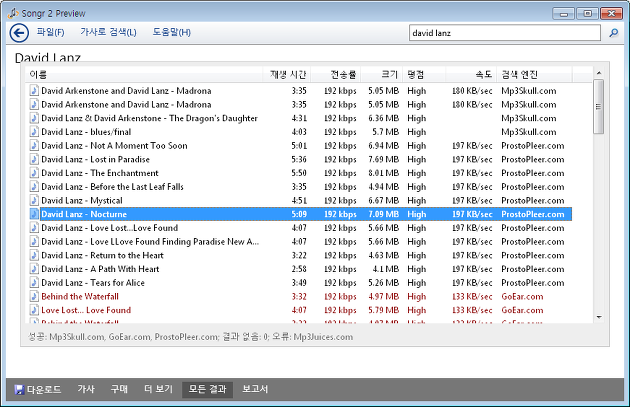Sort by the 검색 엔진 column header
The height and width of the screenshot is (407, 630).
click(534, 74)
